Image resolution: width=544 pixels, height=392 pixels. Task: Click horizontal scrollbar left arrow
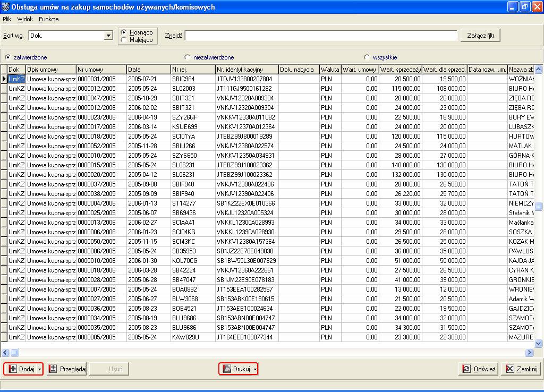click(5, 353)
